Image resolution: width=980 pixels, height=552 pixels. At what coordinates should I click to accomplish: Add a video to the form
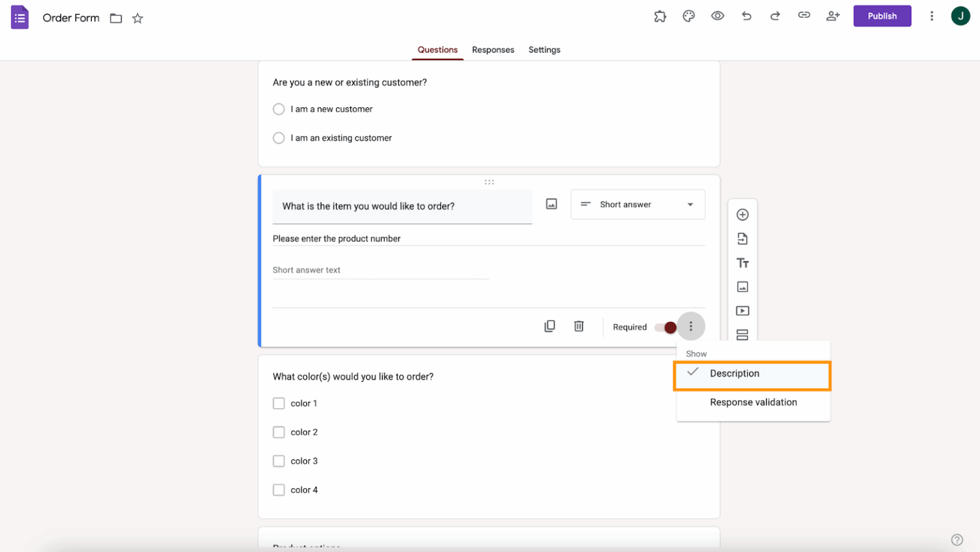pyautogui.click(x=743, y=311)
